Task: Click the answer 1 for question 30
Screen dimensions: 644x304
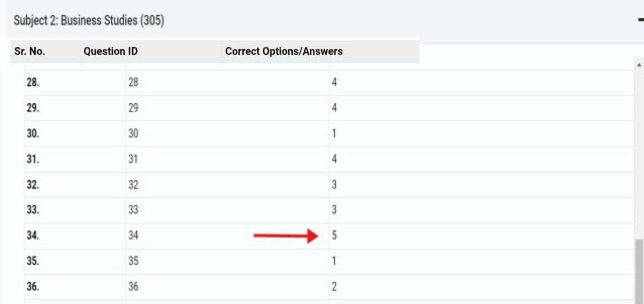Action: (x=334, y=133)
